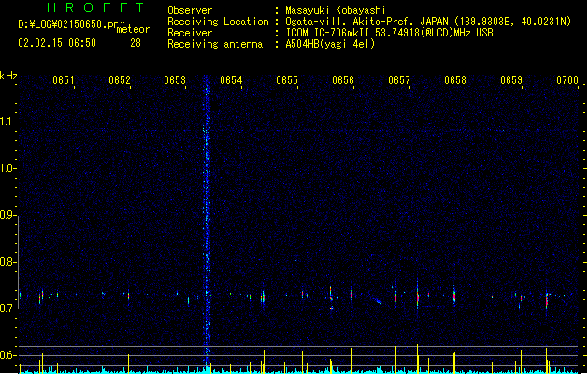Click the 0655 time marker
The image size is (588, 374).
(x=287, y=80)
